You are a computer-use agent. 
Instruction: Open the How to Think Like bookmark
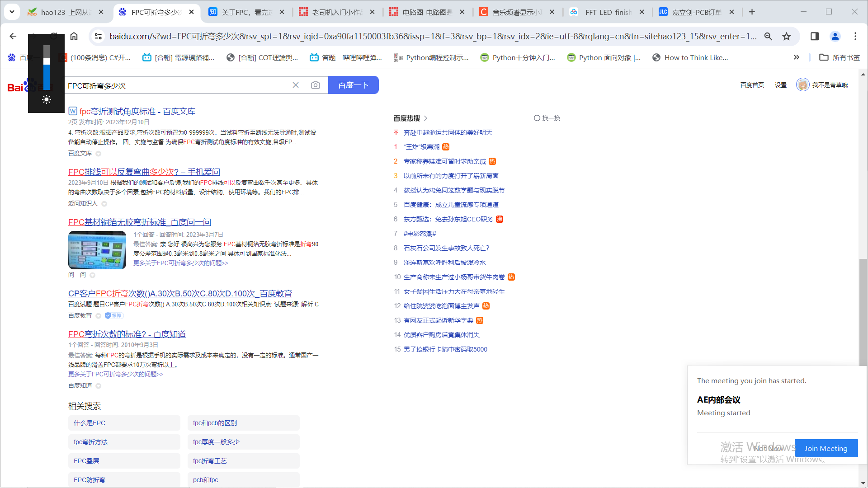[x=690, y=57]
